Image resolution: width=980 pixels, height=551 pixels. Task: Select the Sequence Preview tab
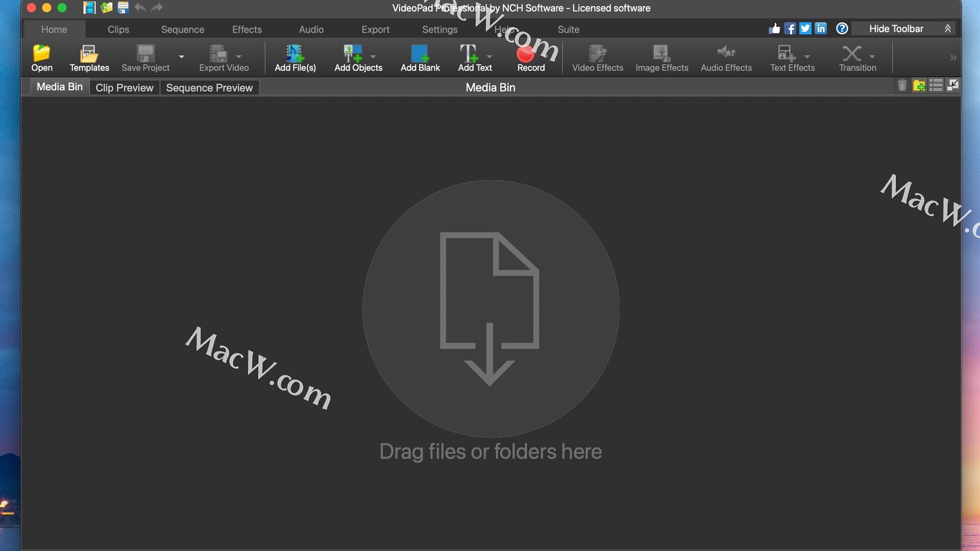pyautogui.click(x=209, y=88)
